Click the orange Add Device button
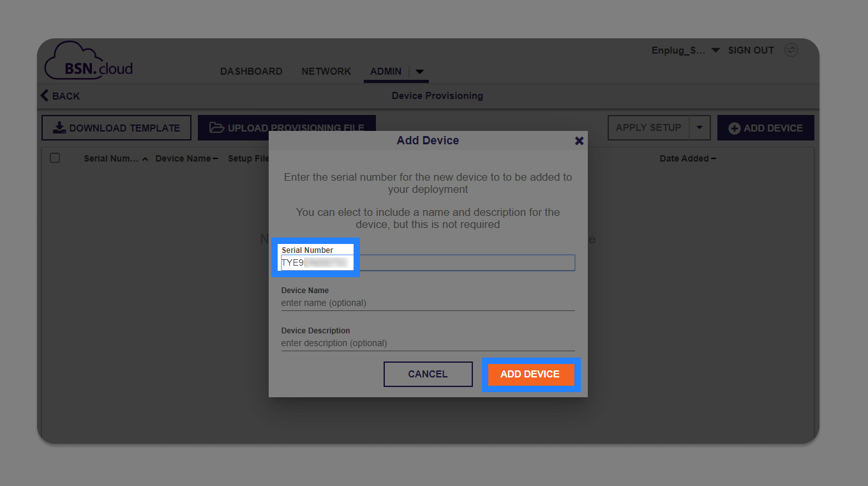This screenshot has width=868, height=486. coord(531,374)
